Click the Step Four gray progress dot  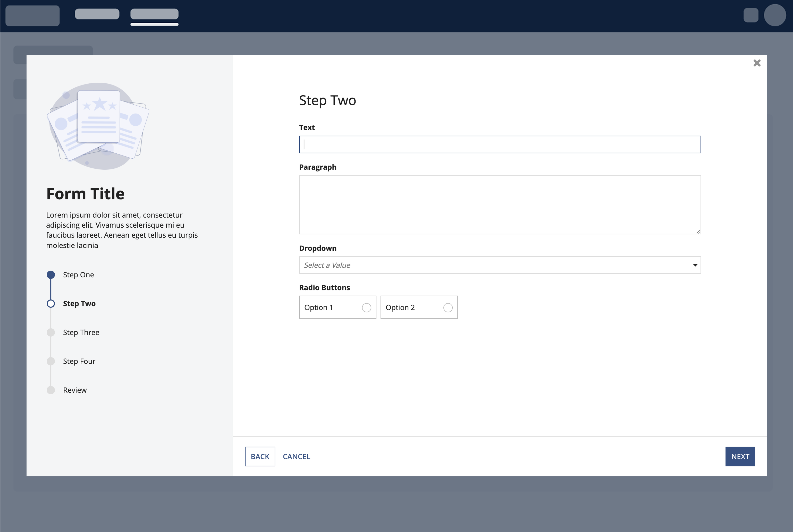51,361
